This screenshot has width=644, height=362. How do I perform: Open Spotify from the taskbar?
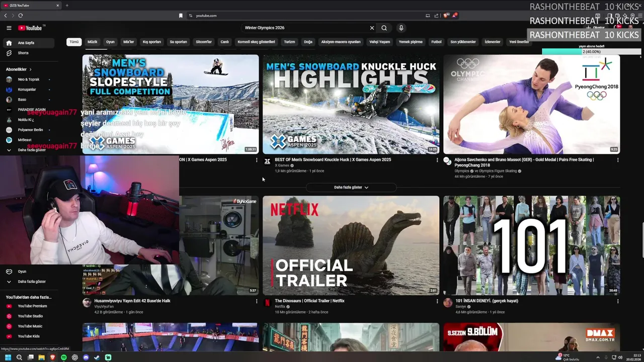[64, 357]
